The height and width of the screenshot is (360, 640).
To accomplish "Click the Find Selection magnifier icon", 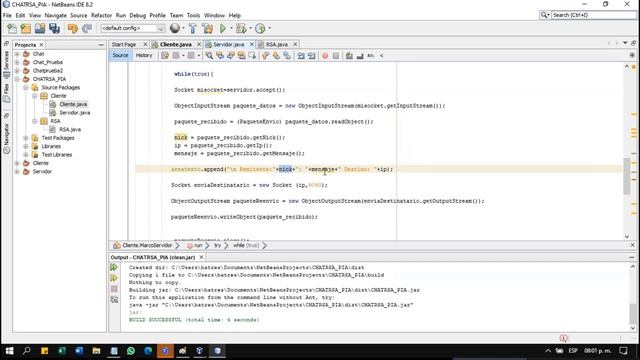I will pyautogui.click(x=209, y=56).
